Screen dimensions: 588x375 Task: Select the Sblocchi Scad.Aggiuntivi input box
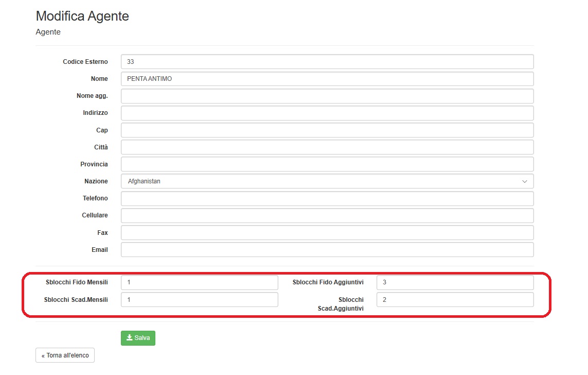pos(455,300)
